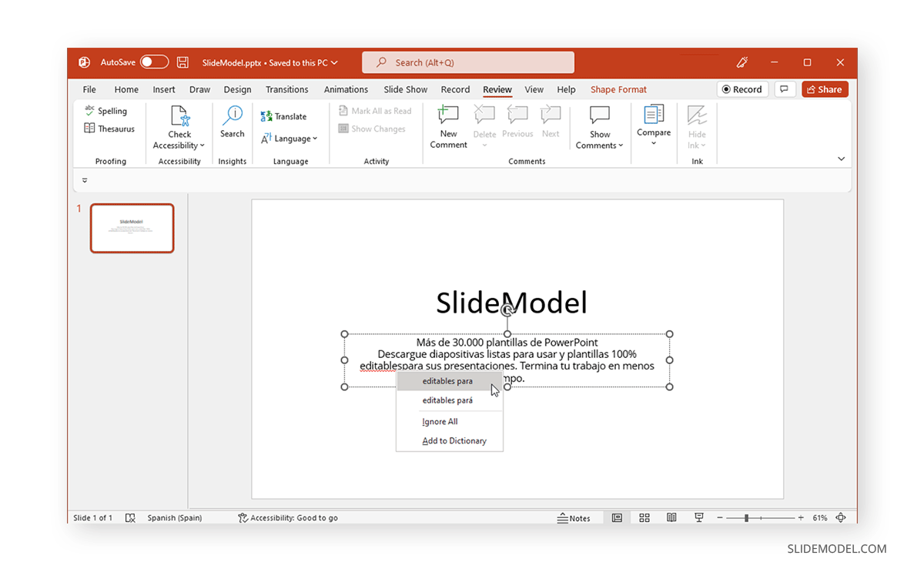Toggle Notes pane visibility
The height and width of the screenshot is (572, 924).
pos(574,517)
